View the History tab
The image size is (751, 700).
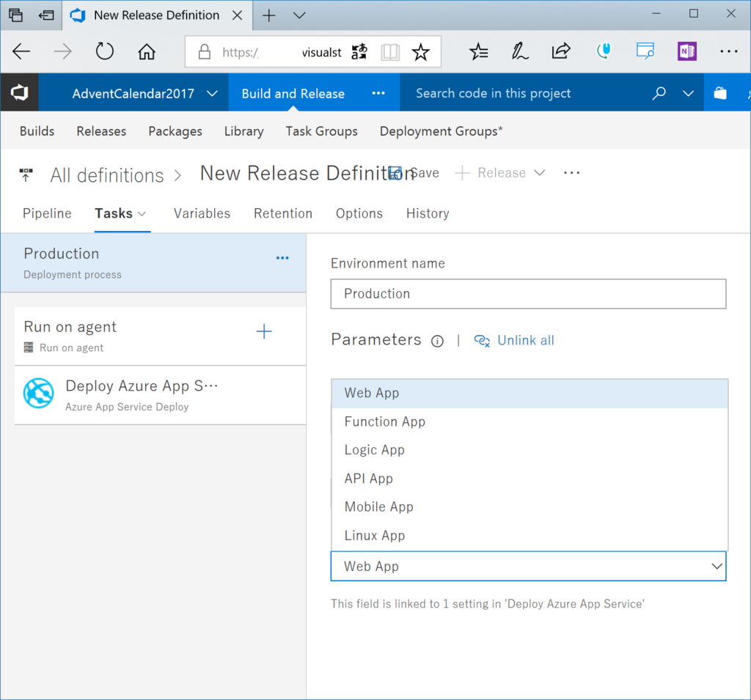pyautogui.click(x=428, y=213)
